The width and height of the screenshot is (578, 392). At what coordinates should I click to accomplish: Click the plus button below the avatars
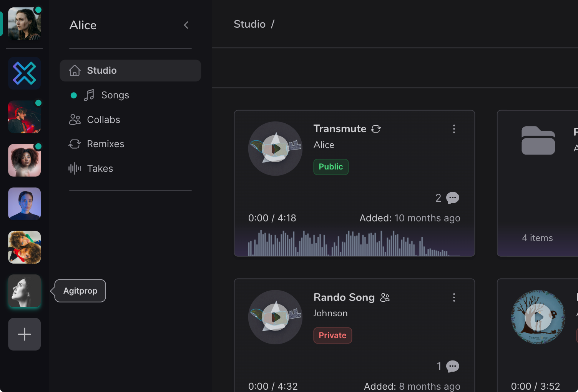[x=24, y=334]
